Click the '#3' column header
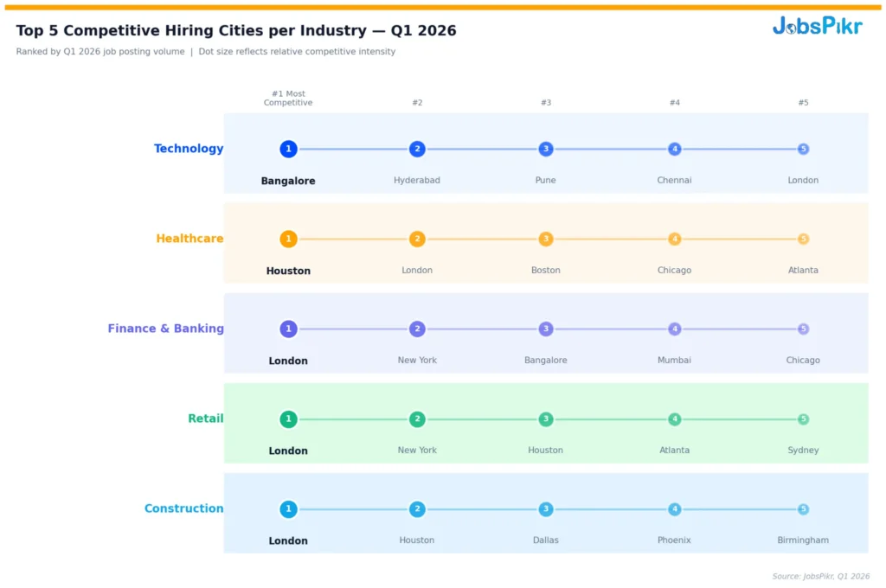 click(546, 102)
